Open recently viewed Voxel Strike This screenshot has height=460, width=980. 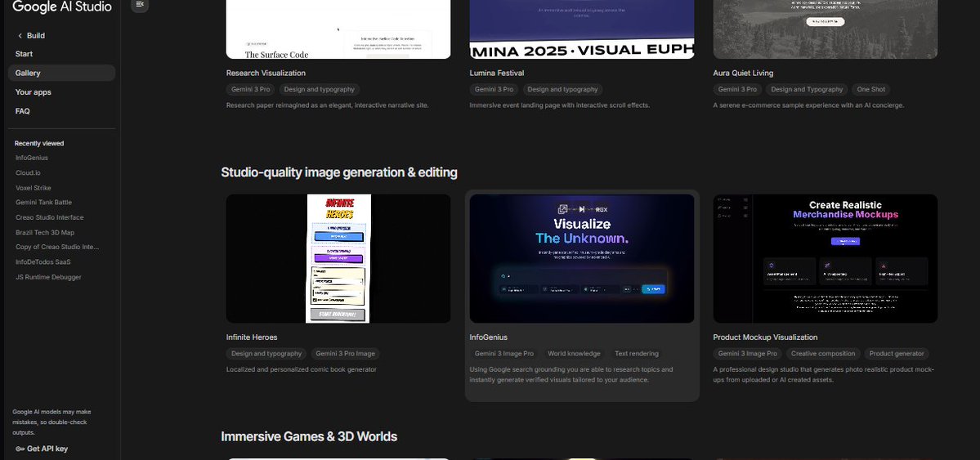[34, 188]
